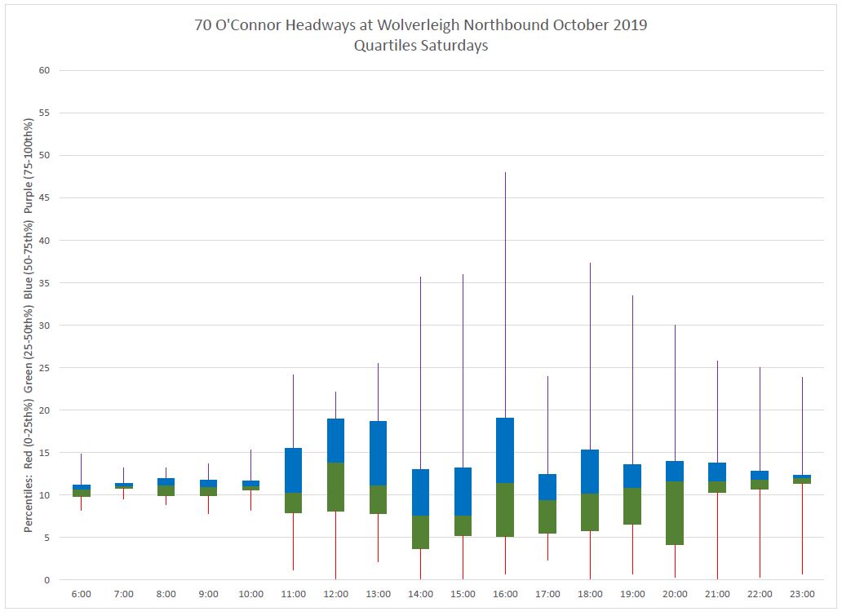Click the vertical percentiles axis label
The width and height of the screenshot is (842, 616).
pos(29,326)
